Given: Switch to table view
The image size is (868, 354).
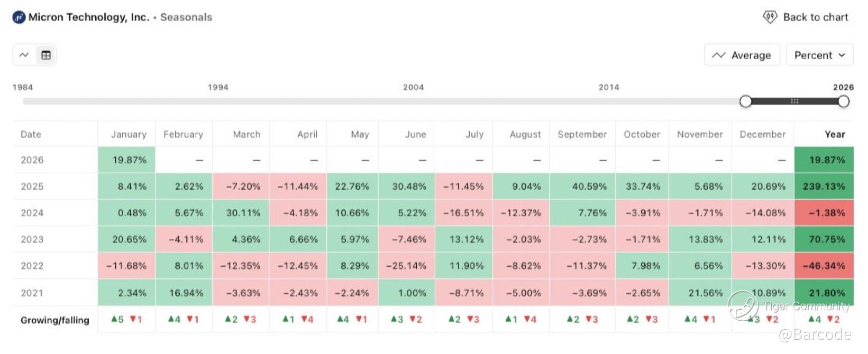Looking at the screenshot, I should (x=46, y=55).
